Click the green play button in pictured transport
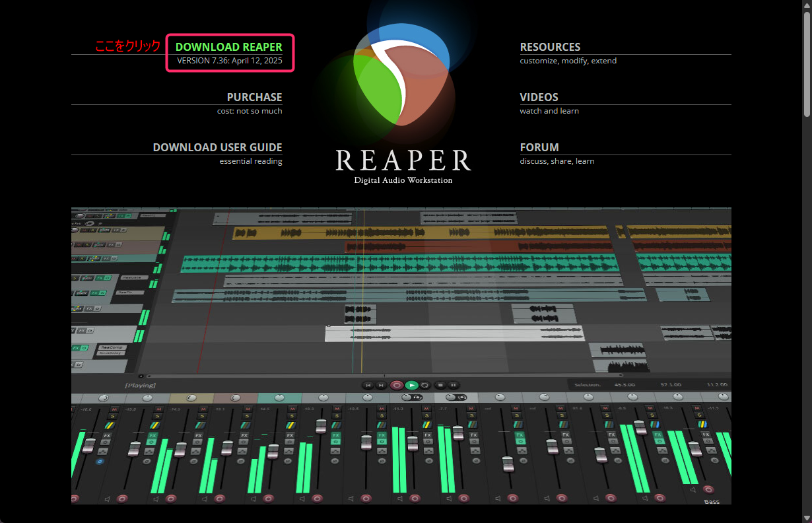Viewport: 812px width, 523px height. pyautogui.click(x=411, y=385)
